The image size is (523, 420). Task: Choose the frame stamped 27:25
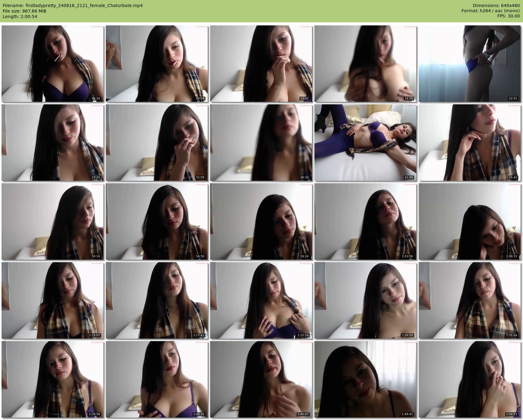53,143
